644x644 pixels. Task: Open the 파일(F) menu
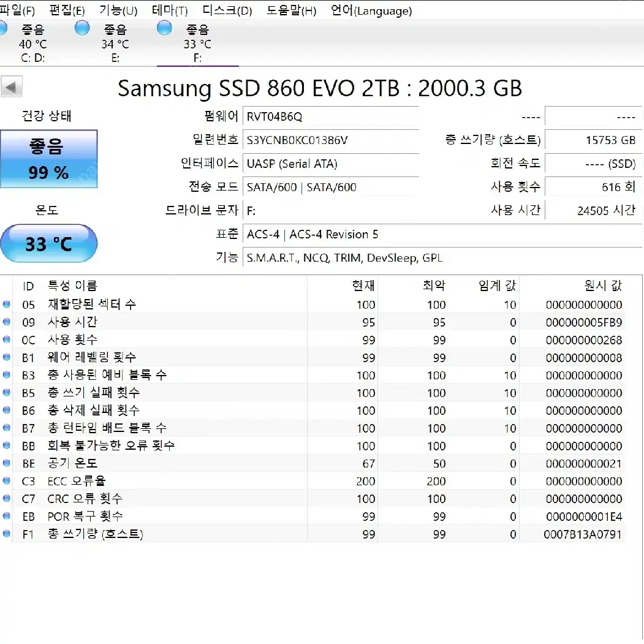click(x=17, y=10)
